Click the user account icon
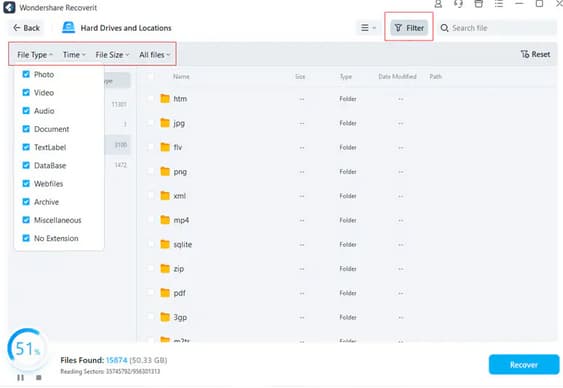This screenshot has width=563, height=388. click(x=438, y=4)
